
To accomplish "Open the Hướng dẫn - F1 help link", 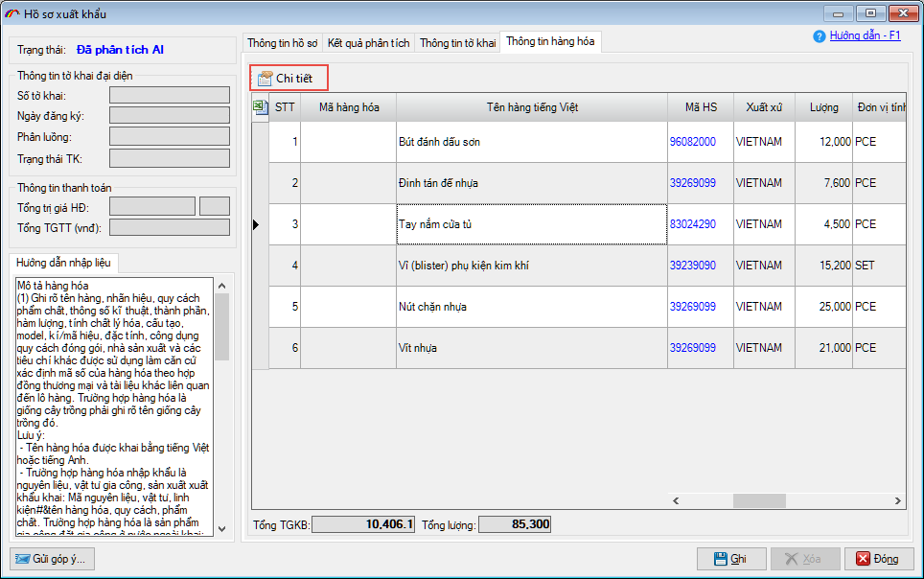I will coord(865,35).
